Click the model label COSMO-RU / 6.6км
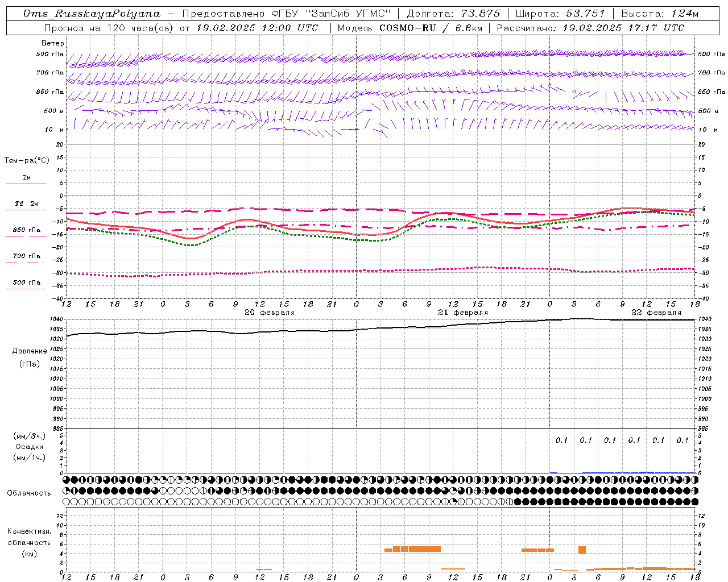 coord(431,28)
